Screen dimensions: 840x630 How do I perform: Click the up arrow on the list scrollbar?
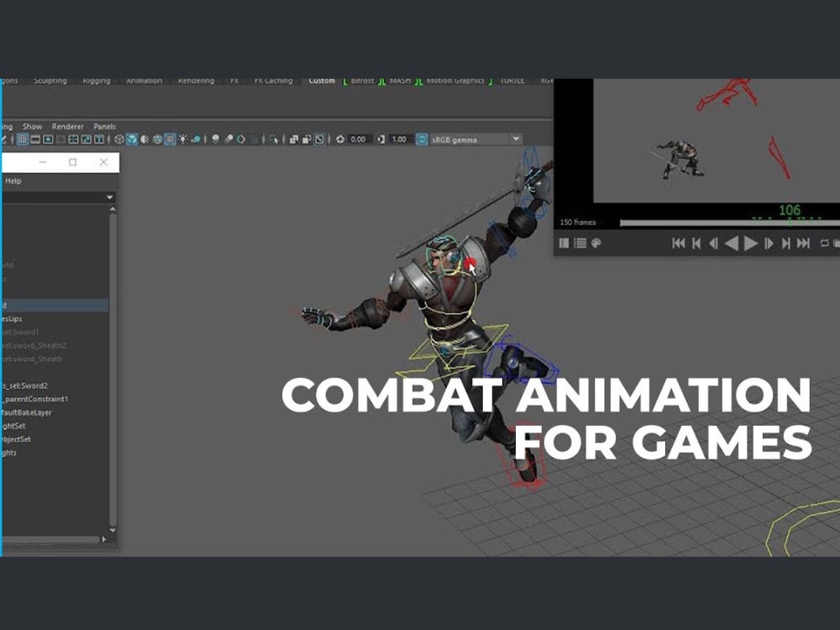point(113,209)
